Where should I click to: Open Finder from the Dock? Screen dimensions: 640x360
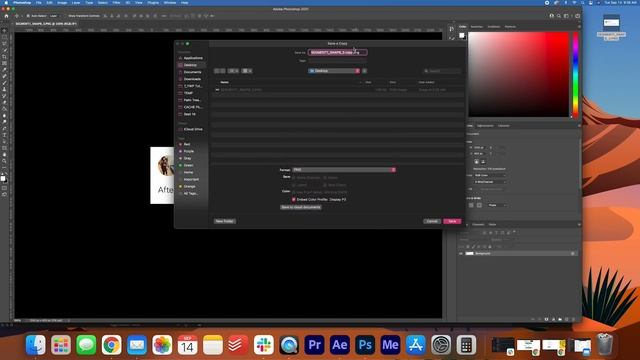click(36, 345)
